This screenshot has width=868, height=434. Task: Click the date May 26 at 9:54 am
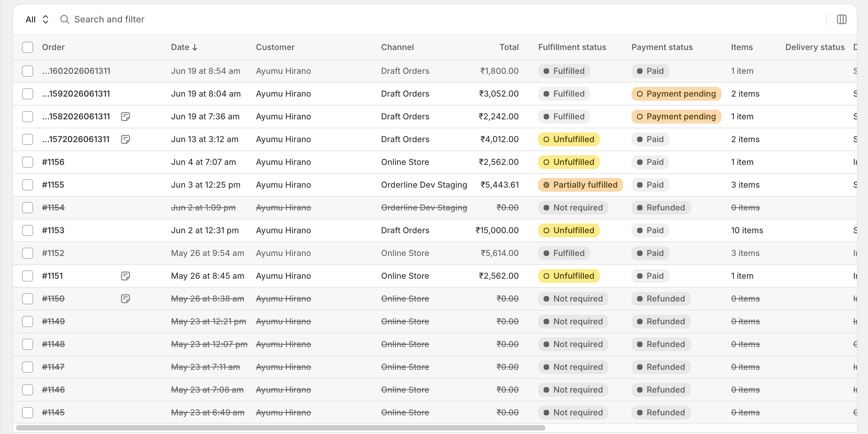(x=208, y=253)
